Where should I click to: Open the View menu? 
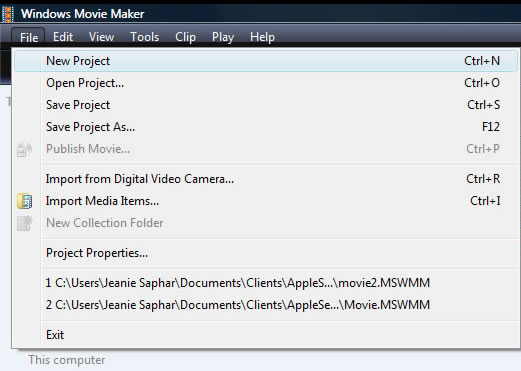(101, 37)
